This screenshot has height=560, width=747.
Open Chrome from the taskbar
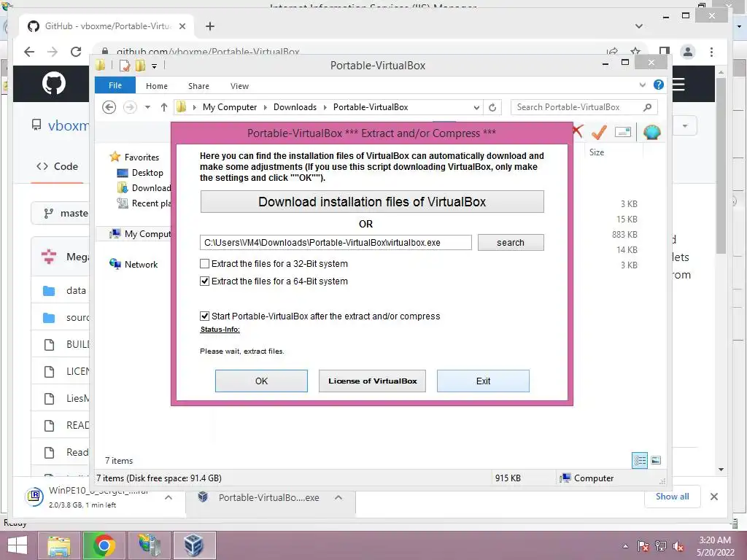click(104, 545)
